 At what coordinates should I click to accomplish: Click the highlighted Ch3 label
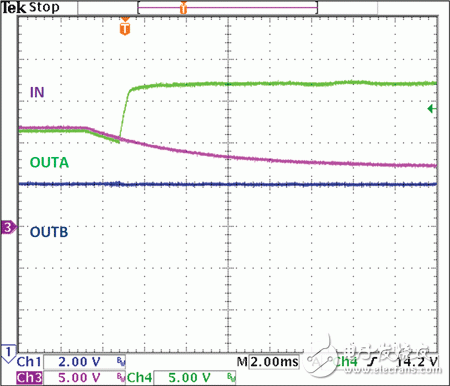pos(29,378)
